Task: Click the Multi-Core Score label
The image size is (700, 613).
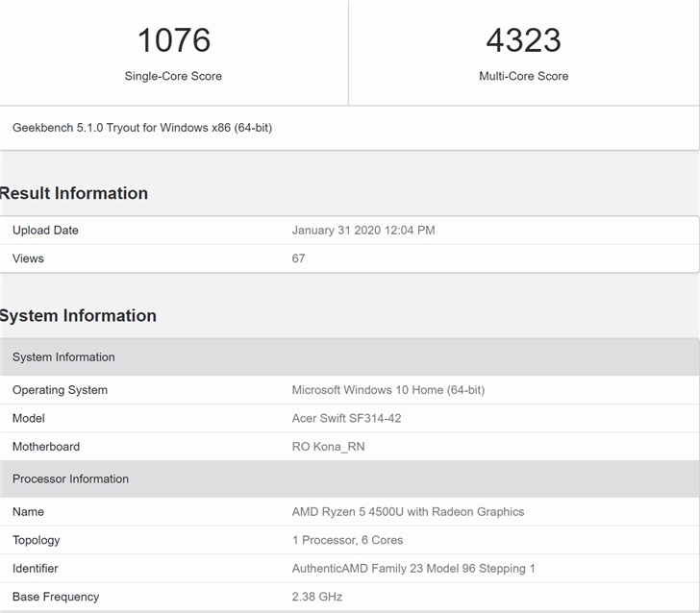Action: (523, 76)
